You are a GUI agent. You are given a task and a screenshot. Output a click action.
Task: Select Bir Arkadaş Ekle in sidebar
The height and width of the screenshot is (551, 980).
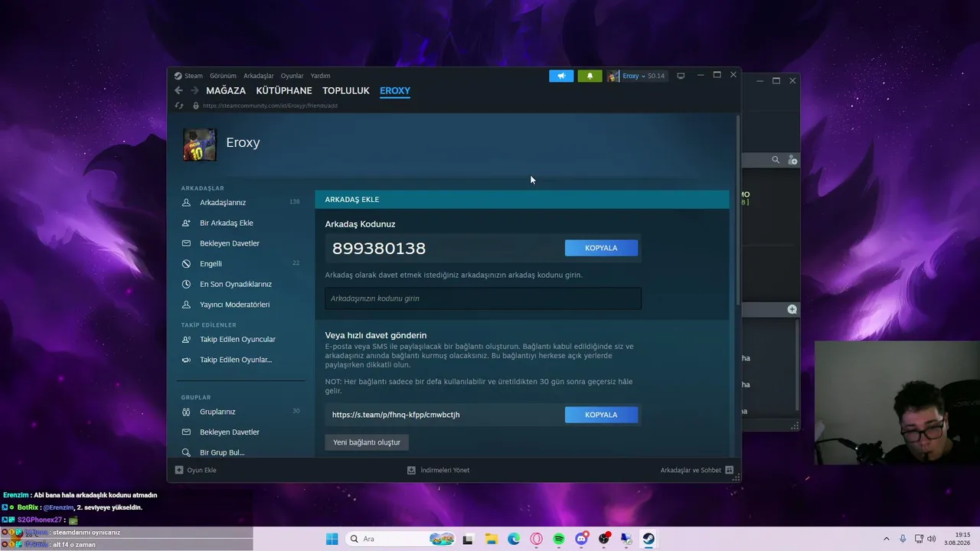coord(227,223)
